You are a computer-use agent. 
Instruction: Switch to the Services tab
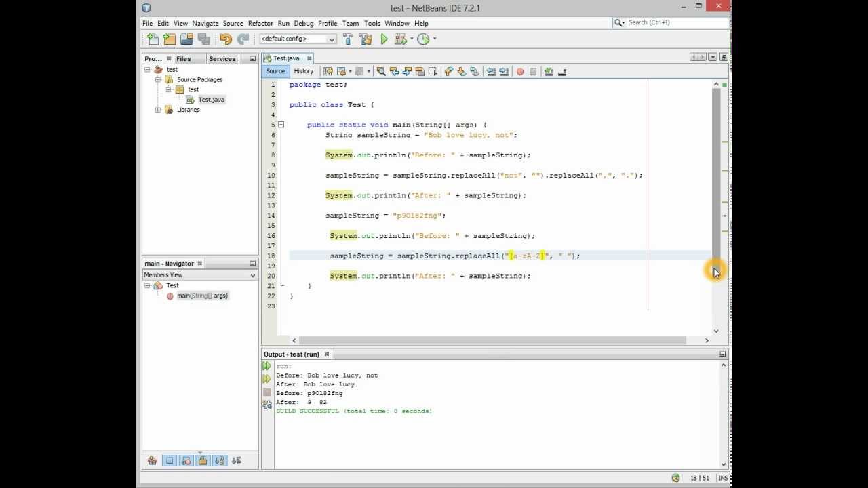[x=222, y=59]
